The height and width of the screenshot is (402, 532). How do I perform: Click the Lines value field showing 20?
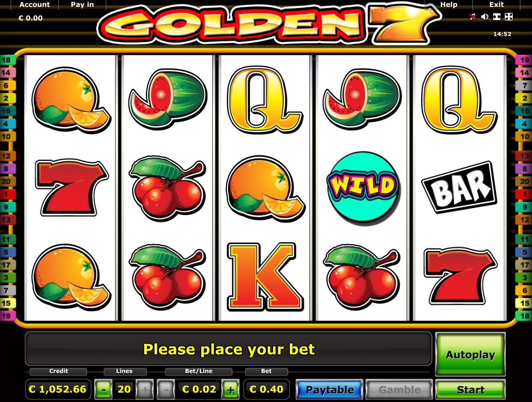pos(124,390)
